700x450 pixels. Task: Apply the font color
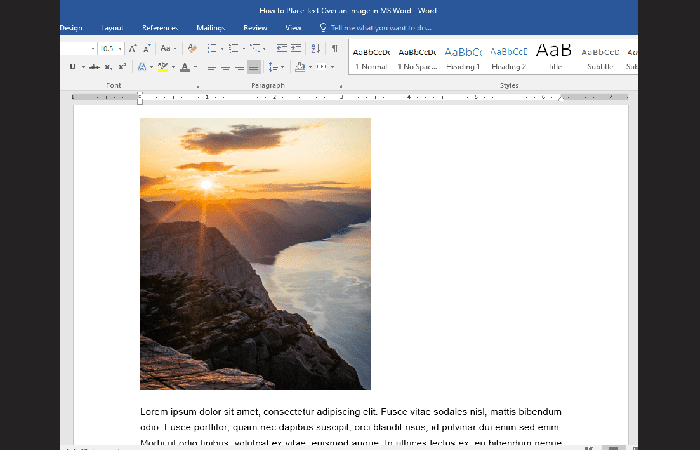pyautogui.click(x=185, y=67)
